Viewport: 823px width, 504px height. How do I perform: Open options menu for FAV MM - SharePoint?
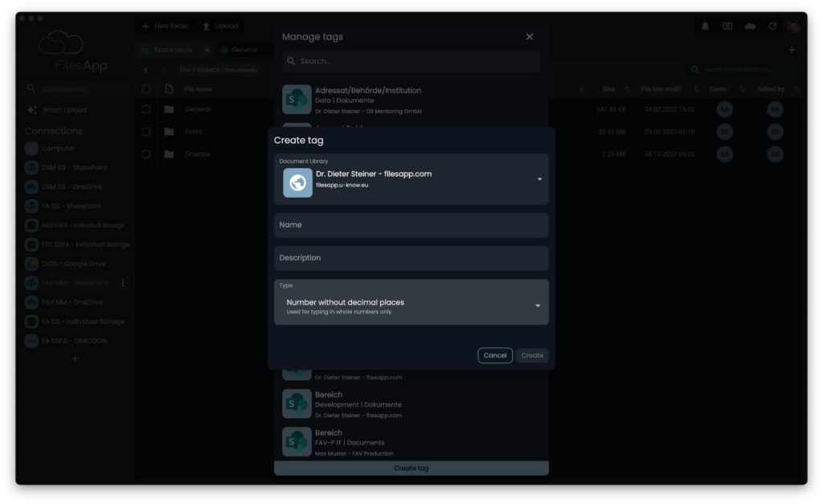click(123, 284)
